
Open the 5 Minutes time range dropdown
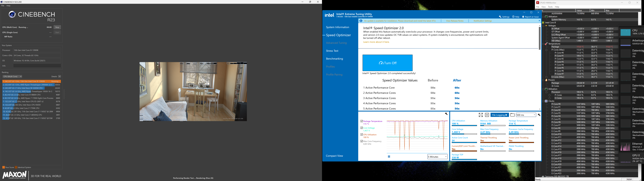point(438,157)
